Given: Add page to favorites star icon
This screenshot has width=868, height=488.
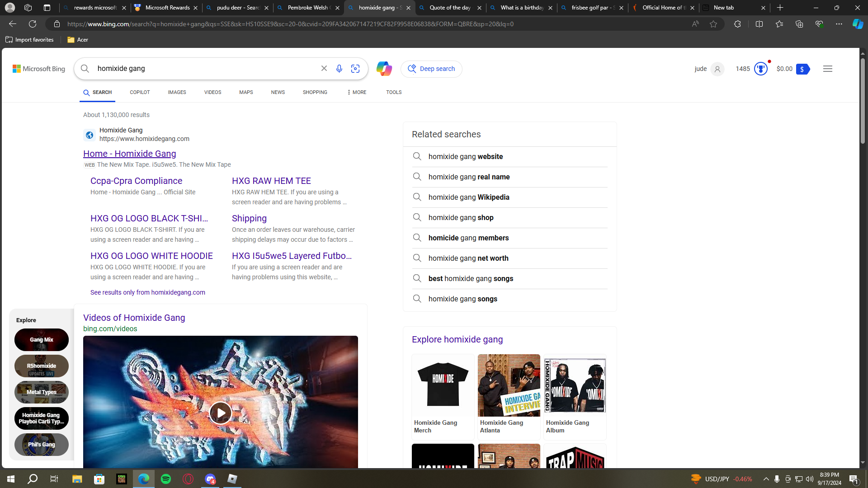Looking at the screenshot, I should [713, 24].
